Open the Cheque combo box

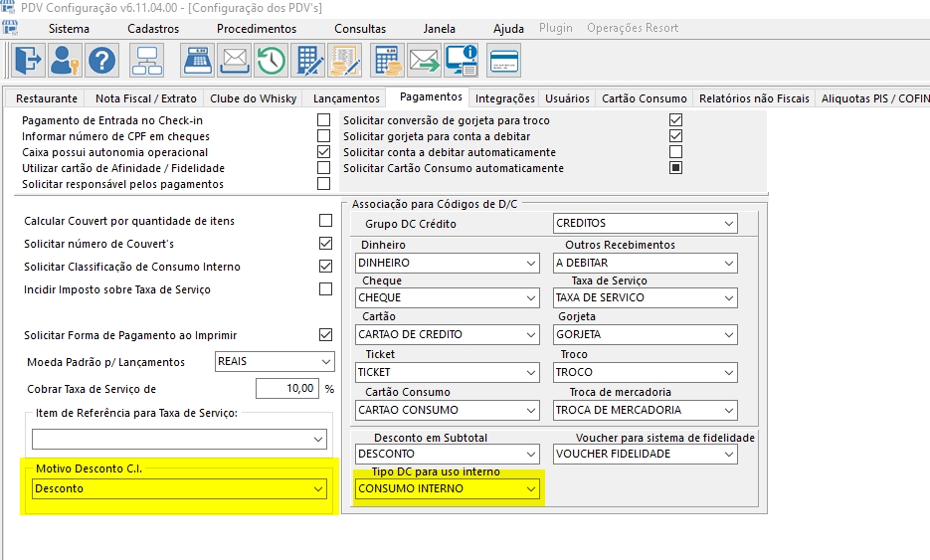click(x=448, y=297)
